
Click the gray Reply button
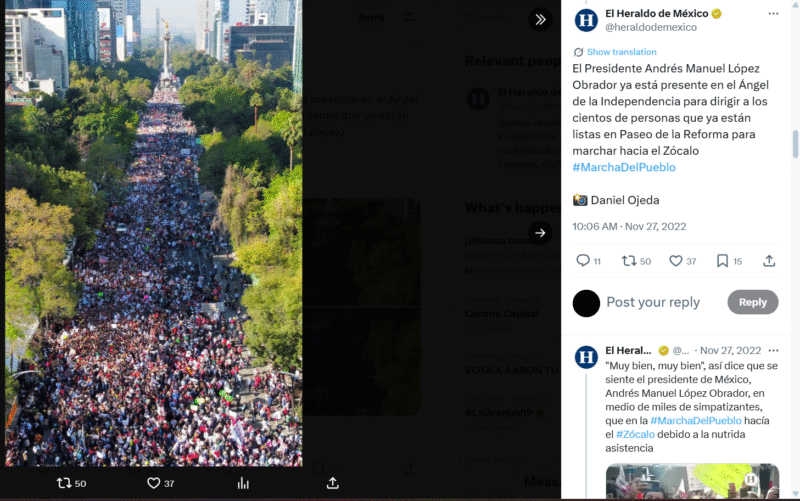(753, 302)
